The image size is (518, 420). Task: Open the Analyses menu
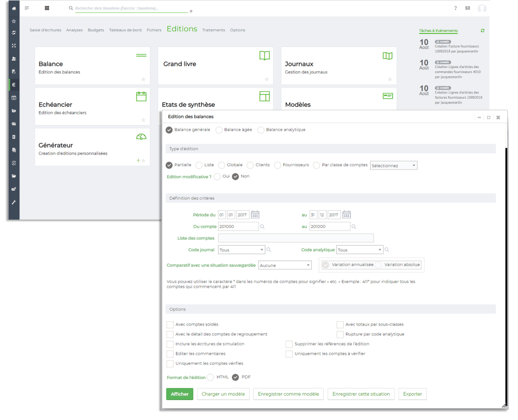coord(74,30)
